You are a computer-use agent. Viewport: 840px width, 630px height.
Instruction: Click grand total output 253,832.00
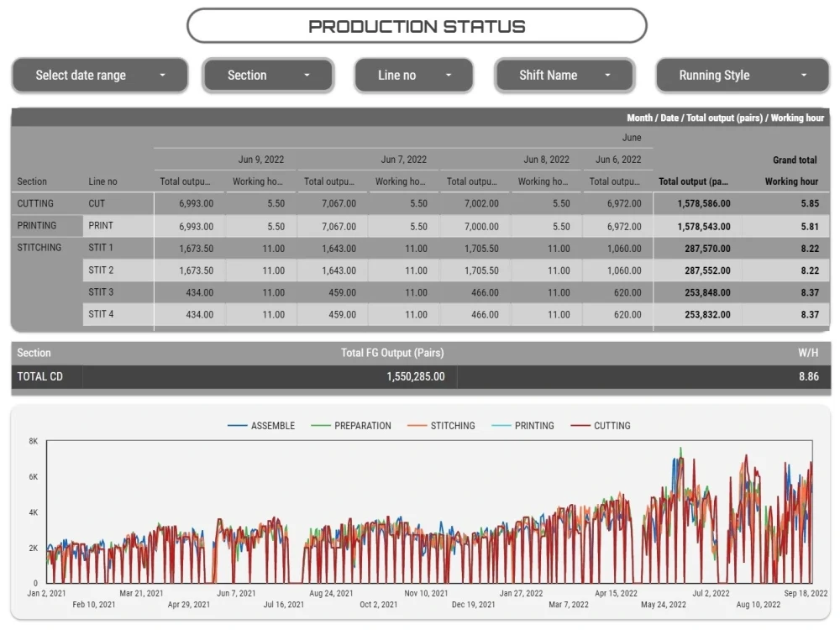(x=707, y=314)
